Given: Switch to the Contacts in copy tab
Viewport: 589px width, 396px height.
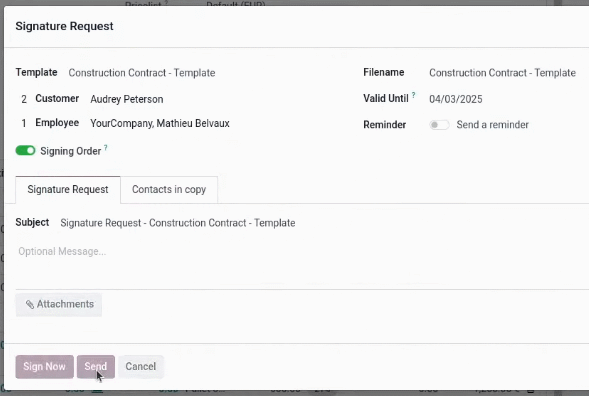Looking at the screenshot, I should (169, 189).
